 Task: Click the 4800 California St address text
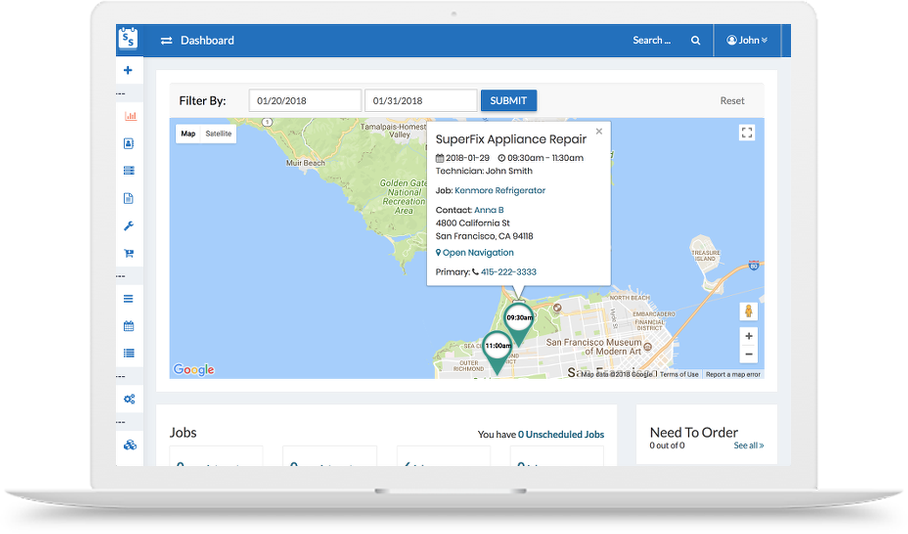(473, 223)
